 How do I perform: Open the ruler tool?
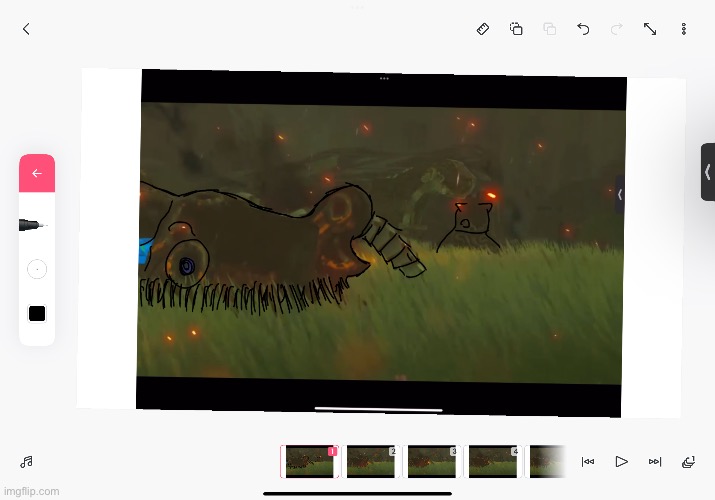click(483, 29)
